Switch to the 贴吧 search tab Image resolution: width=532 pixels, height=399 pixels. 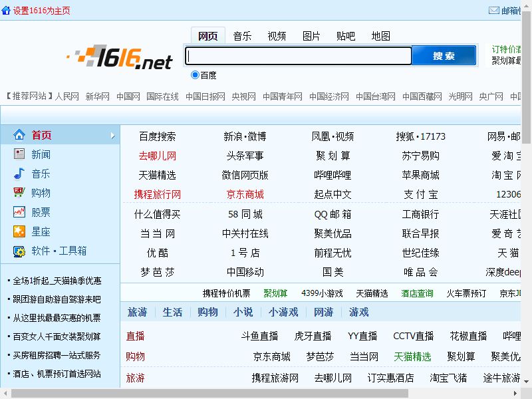point(345,36)
